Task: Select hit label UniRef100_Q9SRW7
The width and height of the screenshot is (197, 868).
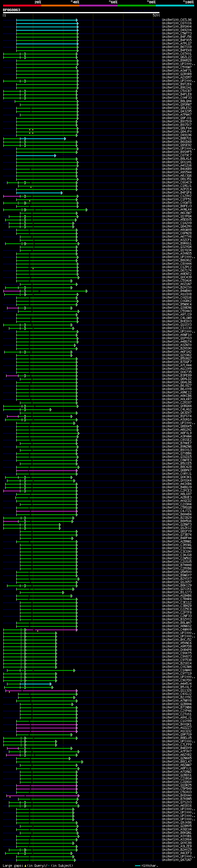Action: tap(177, 104)
